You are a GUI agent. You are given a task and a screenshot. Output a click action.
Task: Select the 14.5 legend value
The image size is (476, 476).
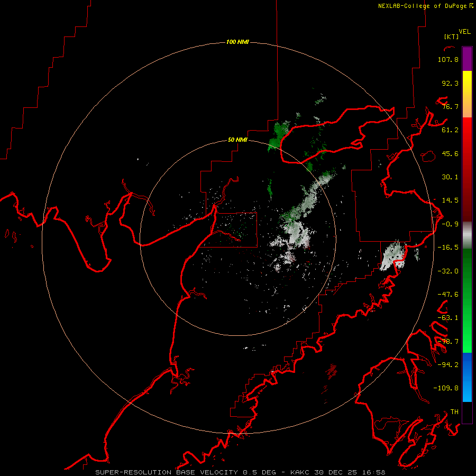click(x=450, y=200)
